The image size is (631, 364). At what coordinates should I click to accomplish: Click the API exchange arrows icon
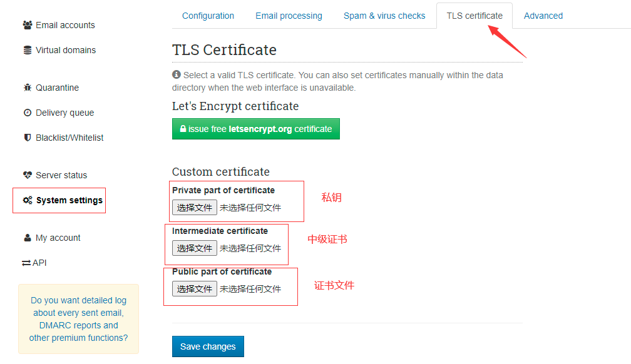(26, 263)
